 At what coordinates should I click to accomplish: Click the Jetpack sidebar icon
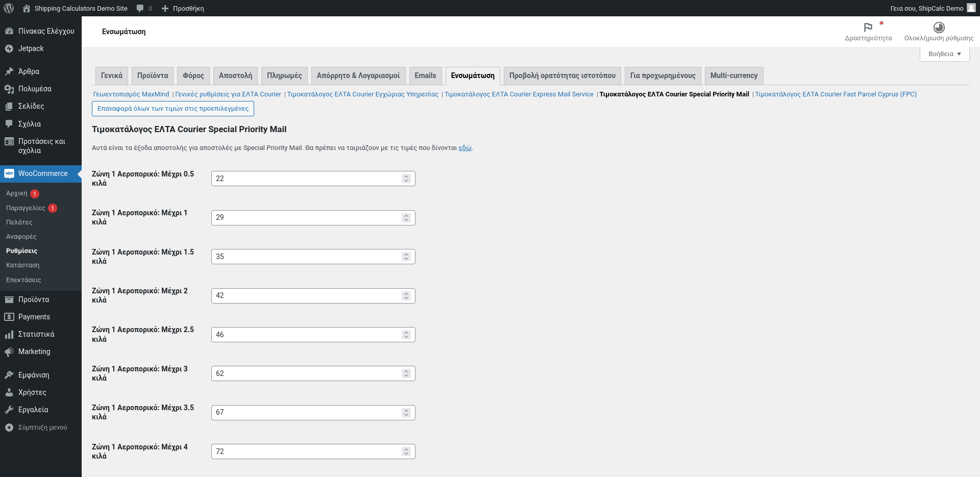coord(9,48)
